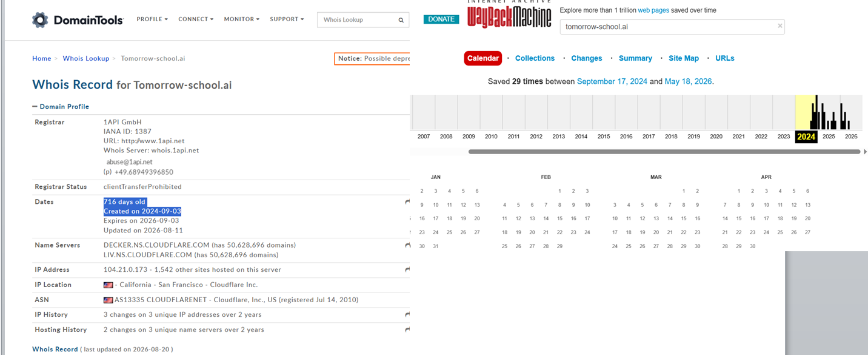Switch to the Collections tab
The width and height of the screenshot is (868, 355).
coord(535,58)
